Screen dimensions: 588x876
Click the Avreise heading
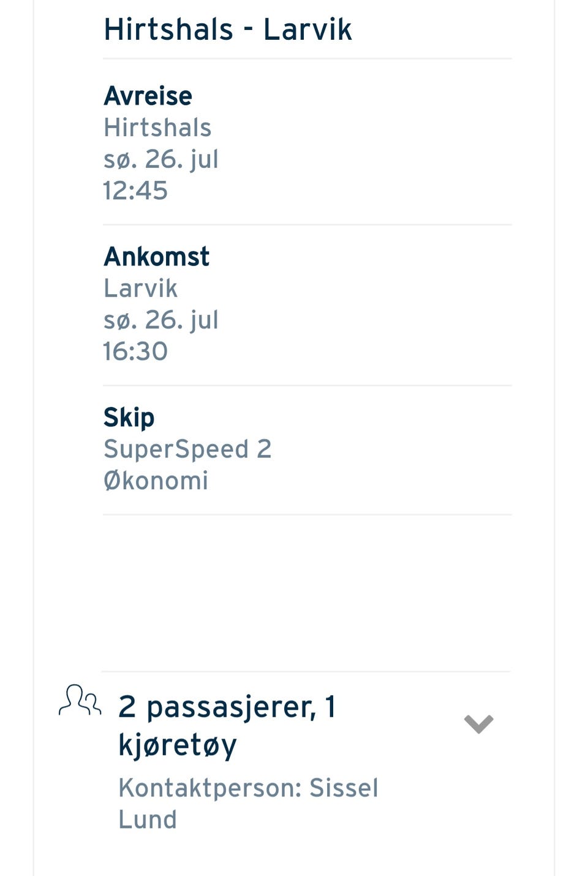pyautogui.click(x=148, y=96)
